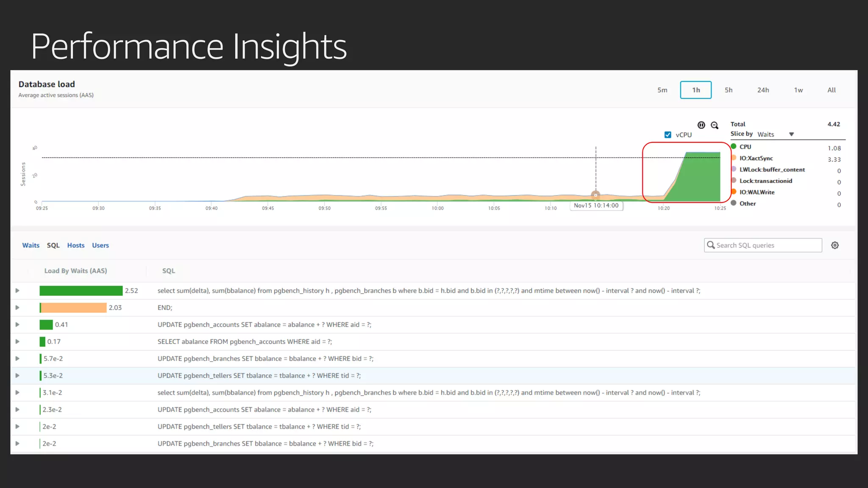Viewport: 868px width, 488px height.
Task: Click the IO:XactSync legend color dot
Action: pos(734,158)
